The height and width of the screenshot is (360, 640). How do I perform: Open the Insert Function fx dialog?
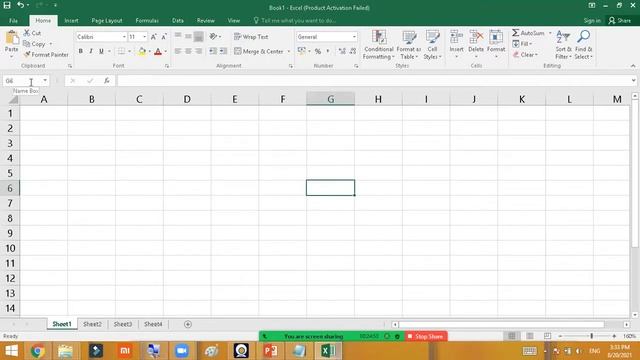107,81
